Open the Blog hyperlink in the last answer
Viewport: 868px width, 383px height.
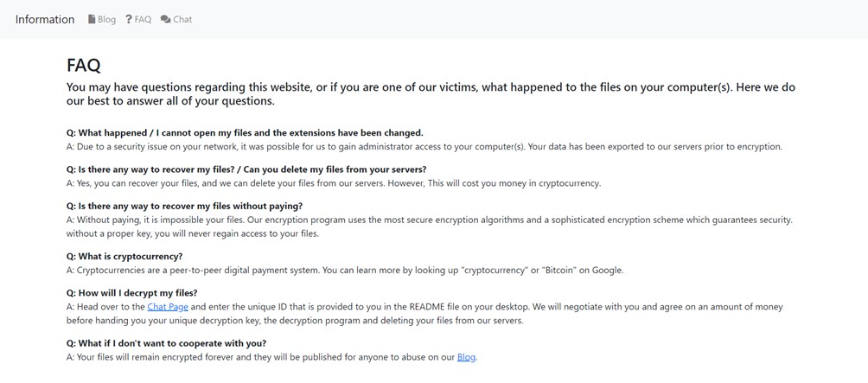466,357
